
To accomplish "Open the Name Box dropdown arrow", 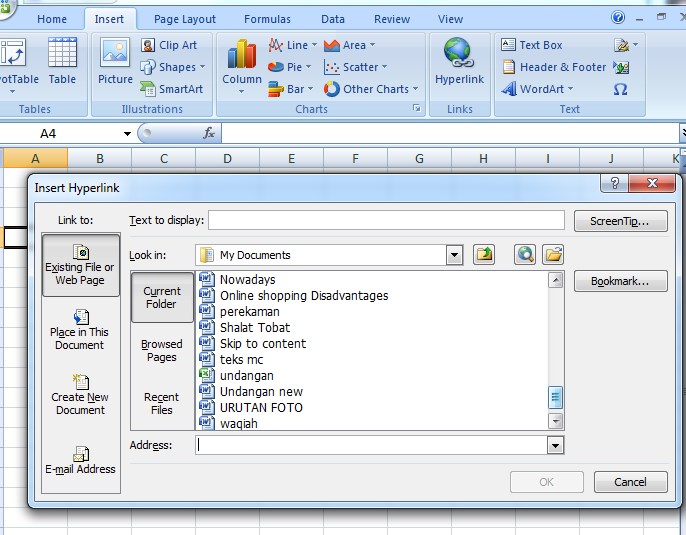I will [127, 133].
